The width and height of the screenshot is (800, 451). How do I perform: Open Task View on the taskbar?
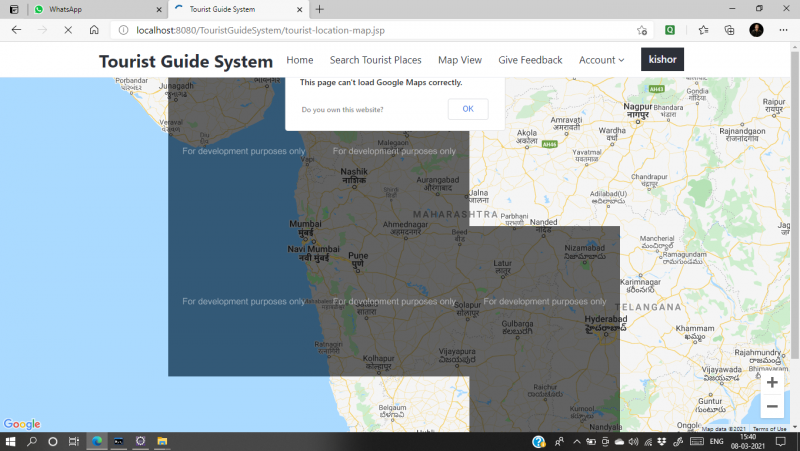pos(74,441)
